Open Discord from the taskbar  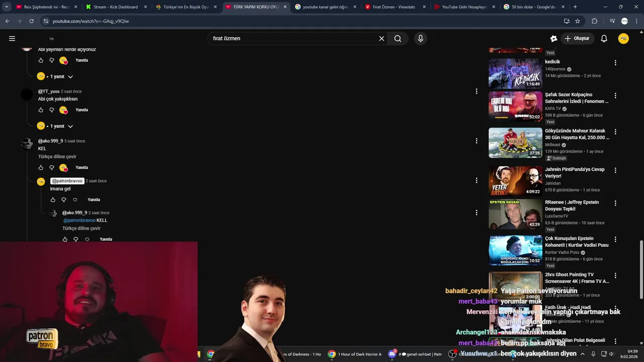(x=392, y=354)
